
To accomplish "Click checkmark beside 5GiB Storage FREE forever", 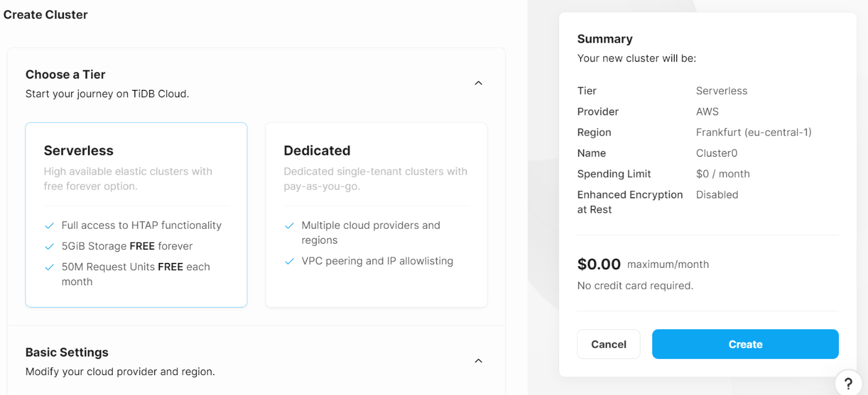I will [50, 246].
